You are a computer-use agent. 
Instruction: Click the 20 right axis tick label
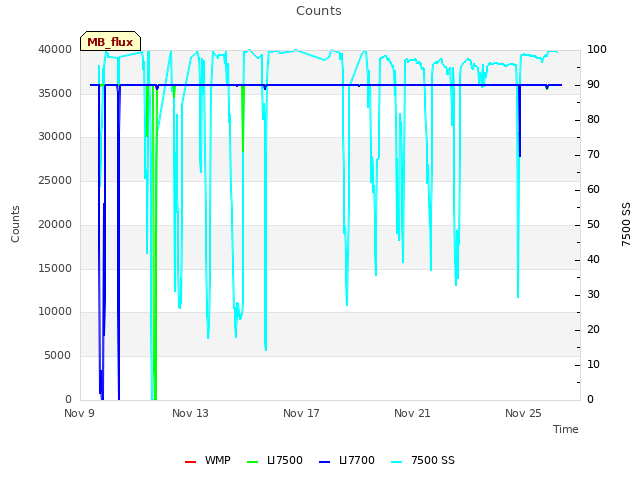pos(593,330)
